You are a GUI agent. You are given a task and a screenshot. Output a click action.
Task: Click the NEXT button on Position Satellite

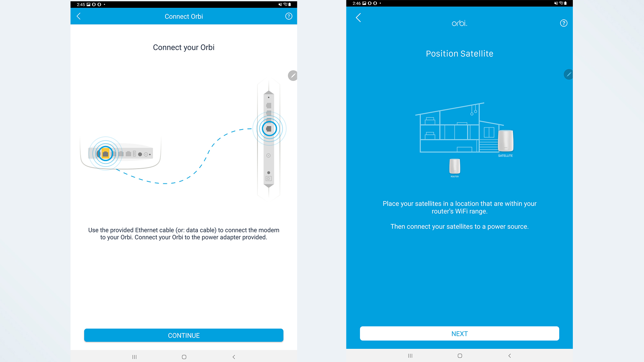click(459, 334)
